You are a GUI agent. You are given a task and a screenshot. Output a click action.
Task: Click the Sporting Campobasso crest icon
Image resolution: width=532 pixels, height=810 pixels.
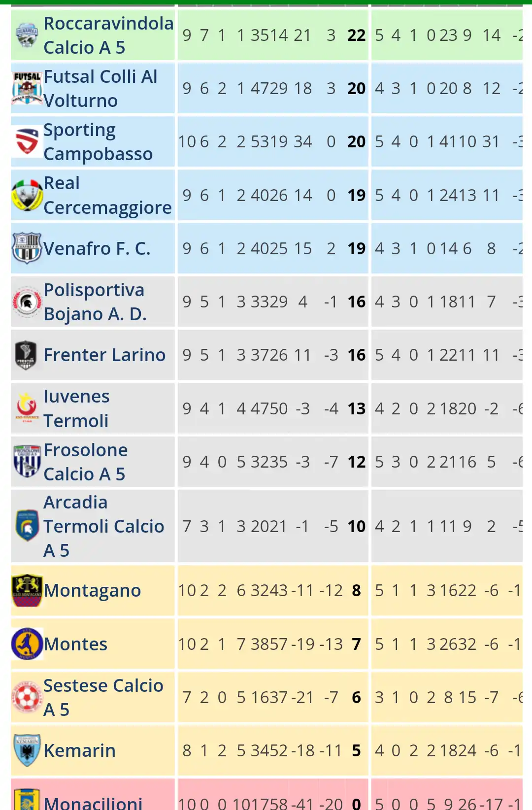(27, 142)
